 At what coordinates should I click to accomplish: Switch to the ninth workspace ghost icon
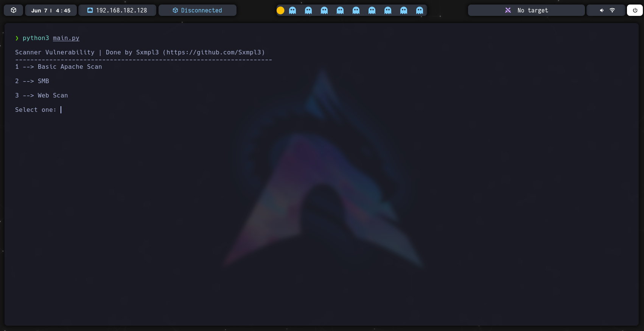click(404, 10)
